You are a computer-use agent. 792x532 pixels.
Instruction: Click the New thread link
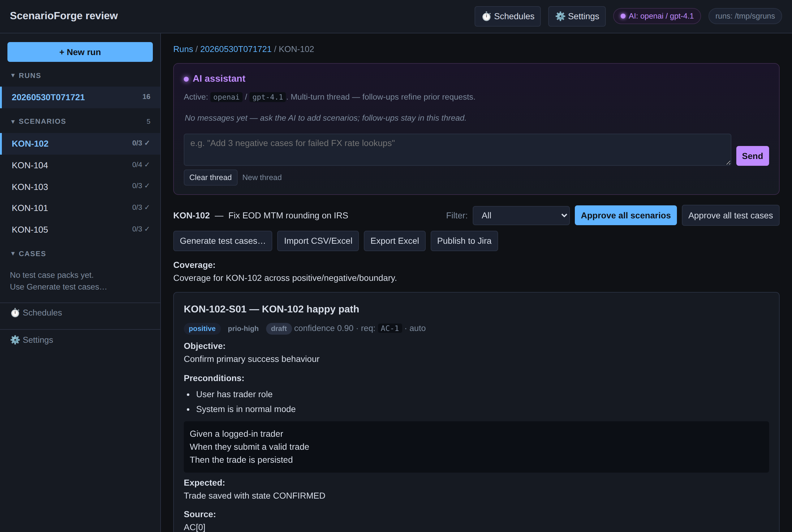pos(262,178)
